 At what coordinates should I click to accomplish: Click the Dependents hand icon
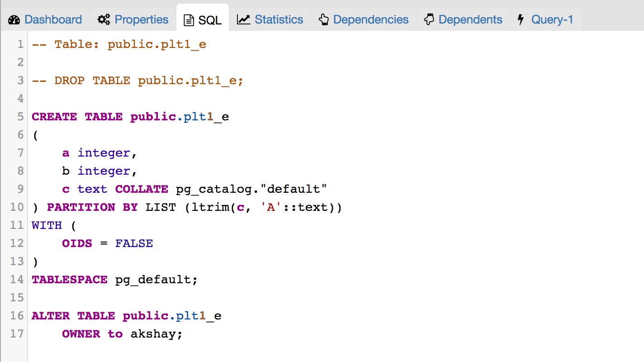point(429,20)
